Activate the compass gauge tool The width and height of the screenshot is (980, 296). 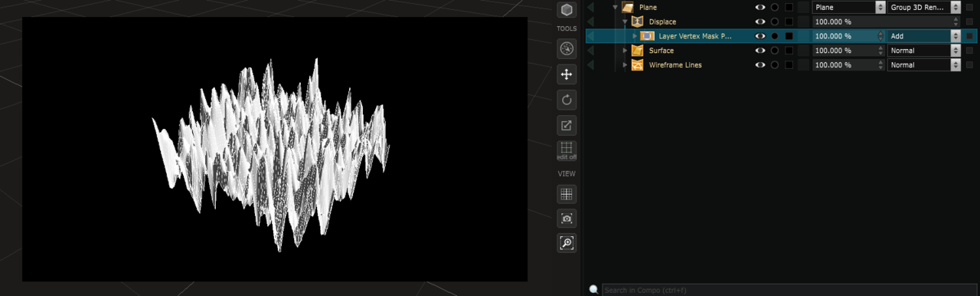click(567, 49)
